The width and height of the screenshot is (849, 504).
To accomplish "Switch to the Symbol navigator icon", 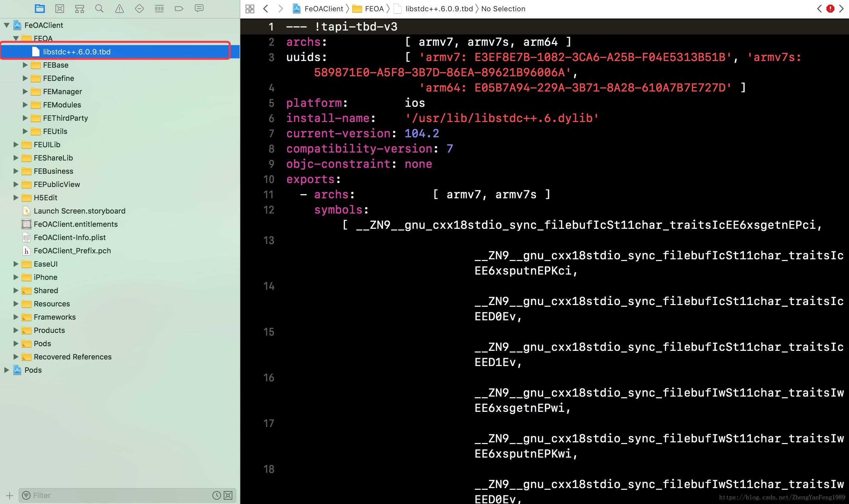I will pyautogui.click(x=80, y=9).
